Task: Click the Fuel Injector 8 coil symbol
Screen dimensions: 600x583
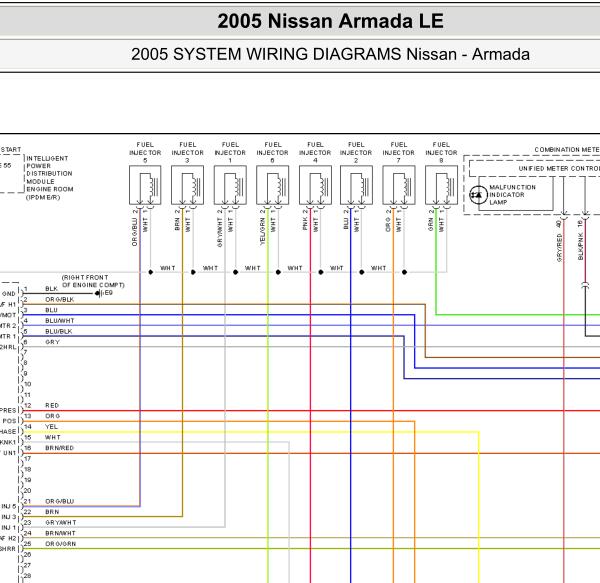Action: (x=441, y=185)
